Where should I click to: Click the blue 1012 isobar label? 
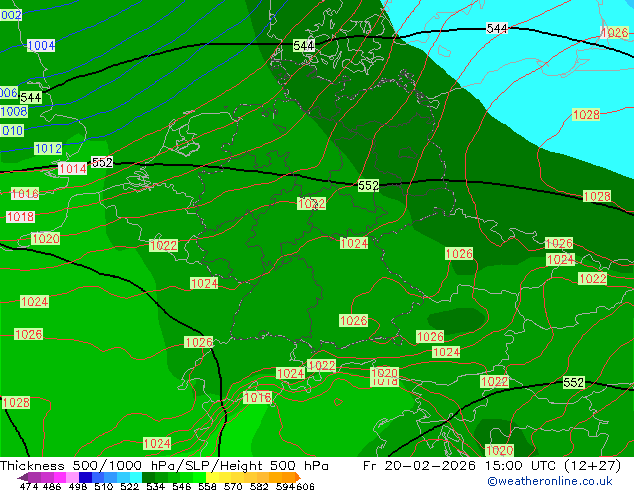click(48, 148)
